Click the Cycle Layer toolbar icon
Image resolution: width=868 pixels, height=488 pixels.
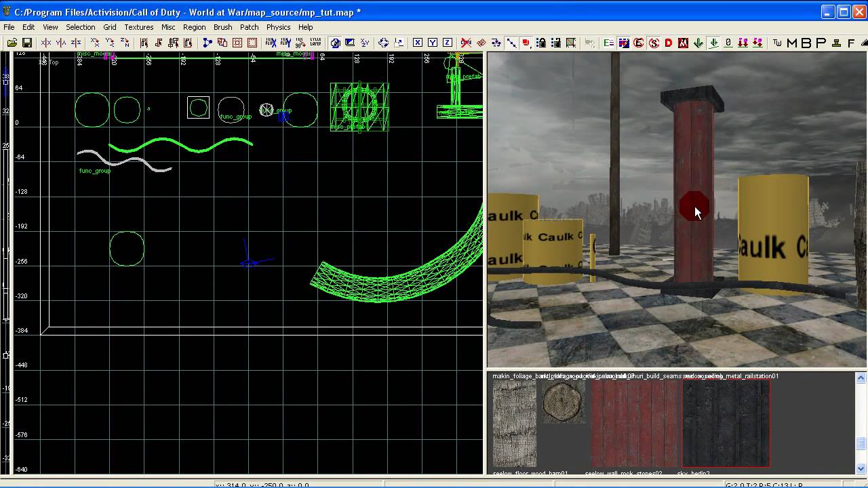tap(315, 43)
